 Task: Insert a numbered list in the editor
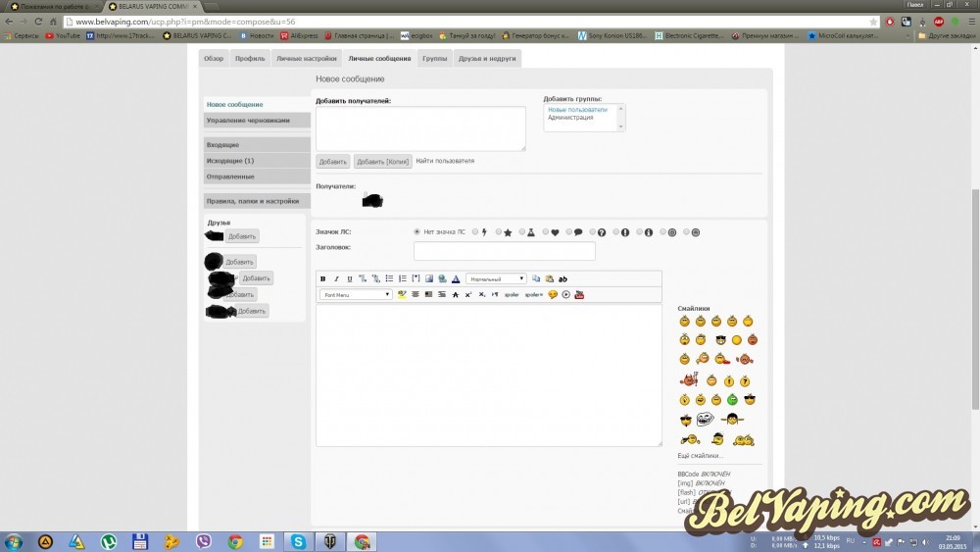pos(403,278)
